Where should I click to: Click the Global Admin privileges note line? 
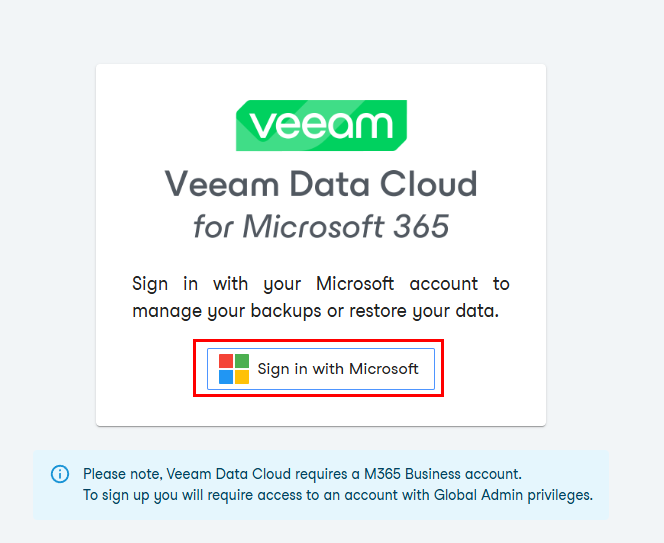338,495
